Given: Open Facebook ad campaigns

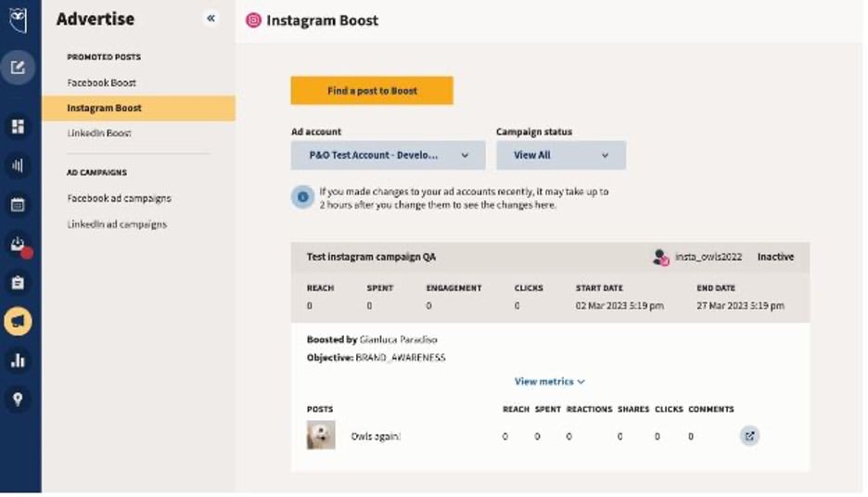Looking at the screenshot, I should pyautogui.click(x=119, y=198).
